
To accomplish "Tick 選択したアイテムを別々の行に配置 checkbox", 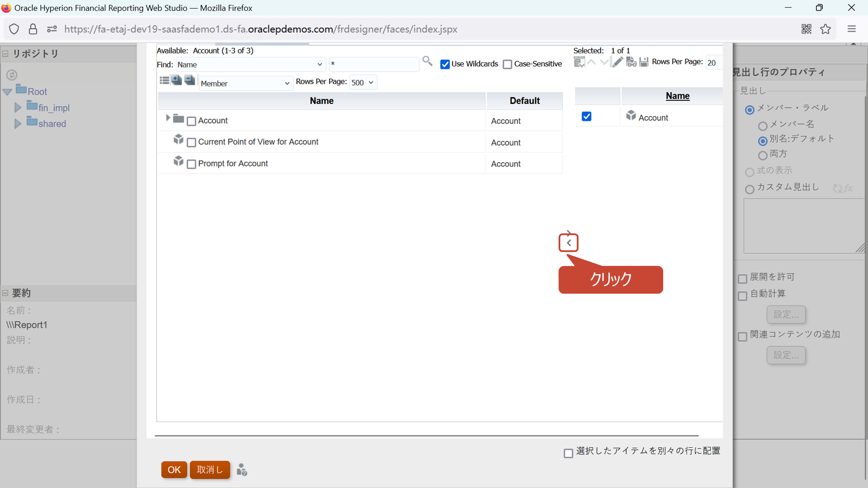I will (x=569, y=453).
